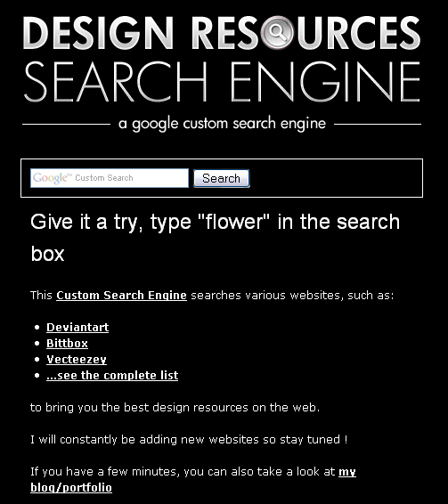
Task: Click the Google watermark inside the search box
Action: tap(51, 178)
